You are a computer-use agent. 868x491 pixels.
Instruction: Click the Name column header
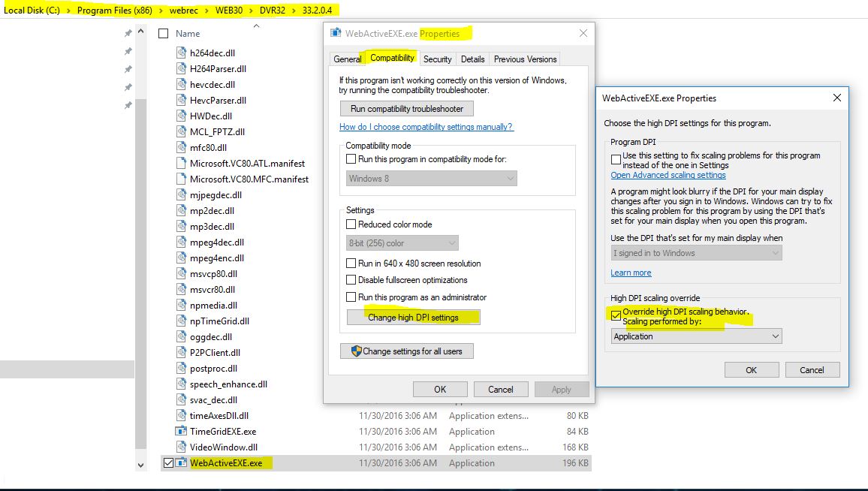click(x=188, y=34)
